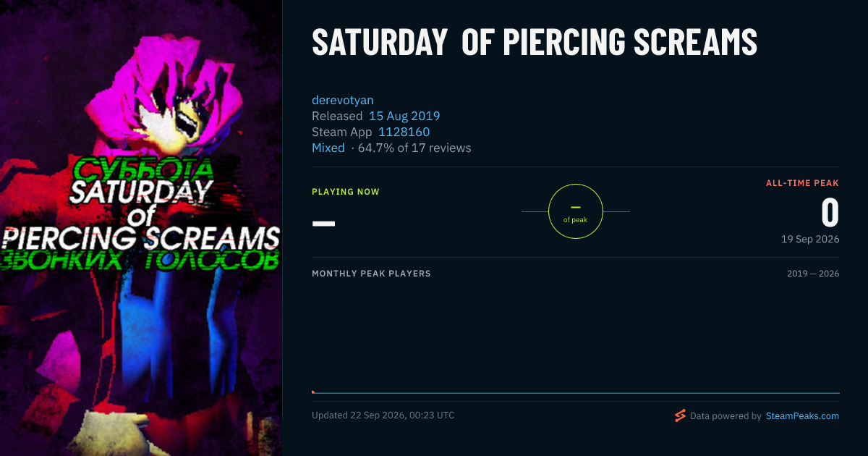Viewport: 868px width, 456px height.
Task: Click the Playing Now label
Action: coord(346,192)
